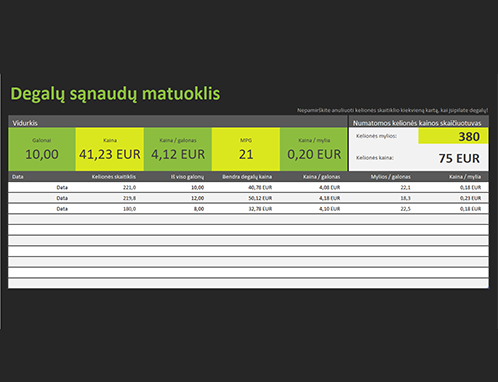Screen dimensions: 498x382
Task: Click the Data column header
Action: click(x=18, y=177)
